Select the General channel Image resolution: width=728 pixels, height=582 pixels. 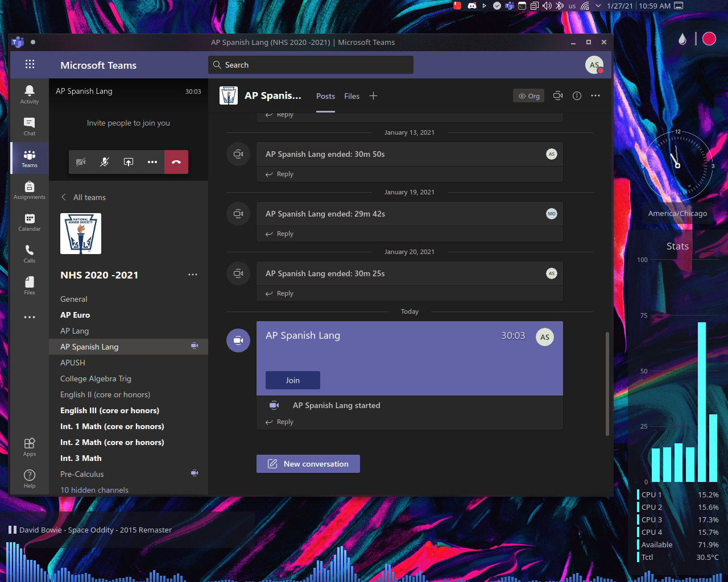(x=129, y=299)
